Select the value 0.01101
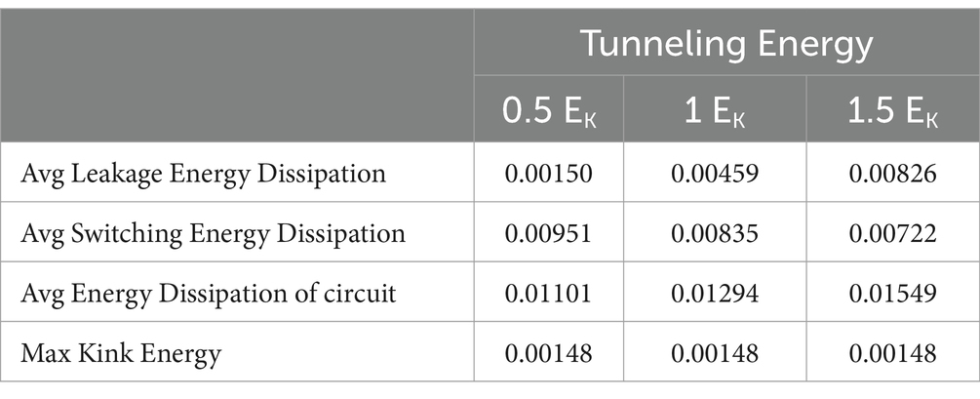Image resolution: width=980 pixels, height=399 pixels. (548, 294)
